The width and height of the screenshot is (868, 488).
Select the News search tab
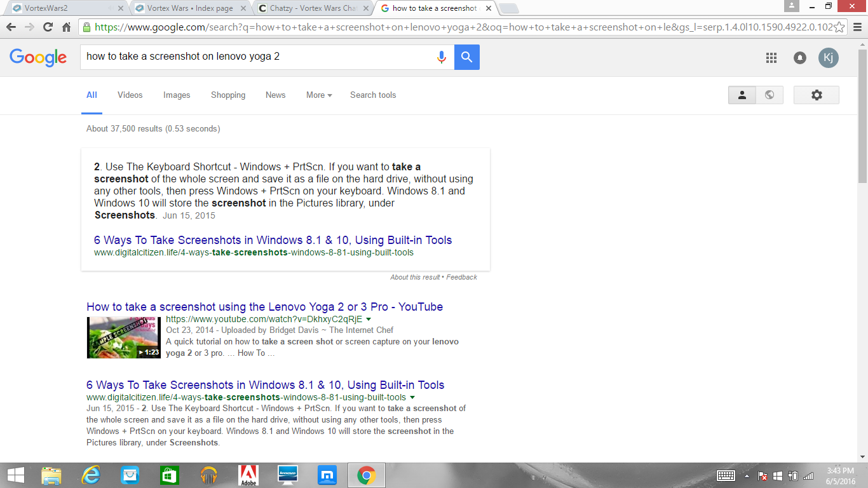(x=275, y=95)
